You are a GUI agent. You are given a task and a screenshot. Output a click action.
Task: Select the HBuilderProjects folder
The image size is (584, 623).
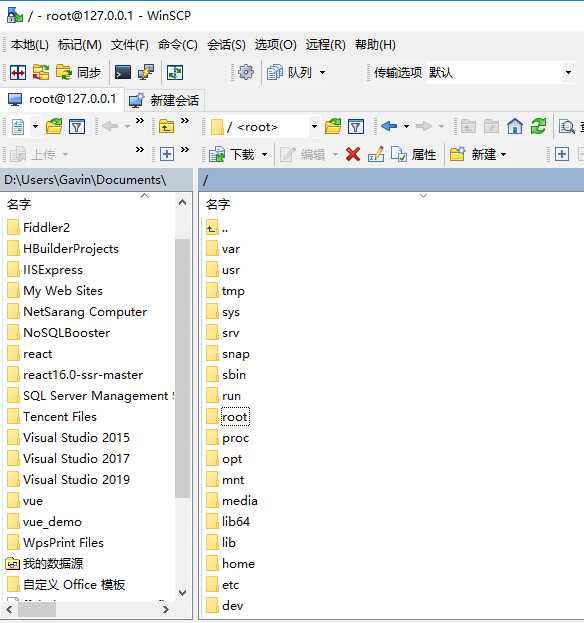point(63,249)
